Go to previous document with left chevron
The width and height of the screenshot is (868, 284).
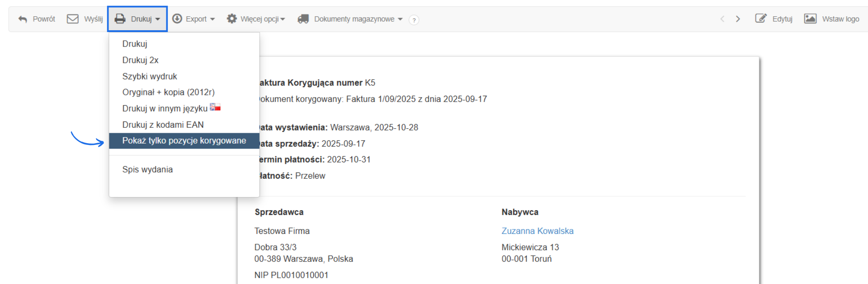722,19
